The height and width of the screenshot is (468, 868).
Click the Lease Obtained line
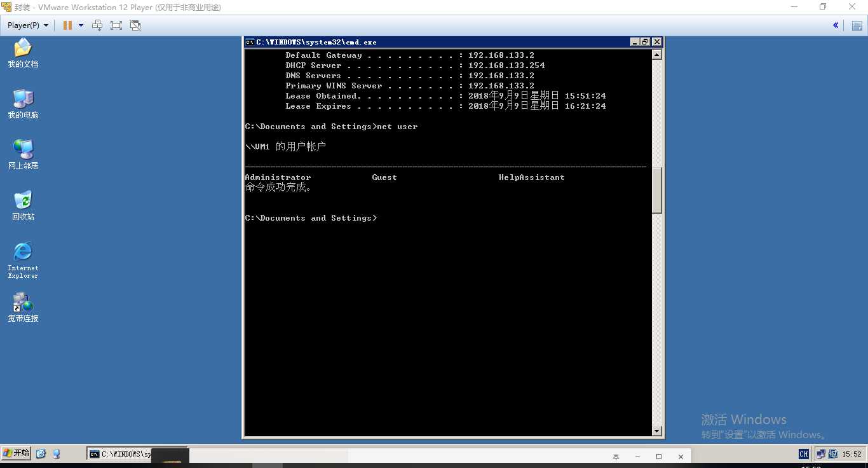pos(445,96)
